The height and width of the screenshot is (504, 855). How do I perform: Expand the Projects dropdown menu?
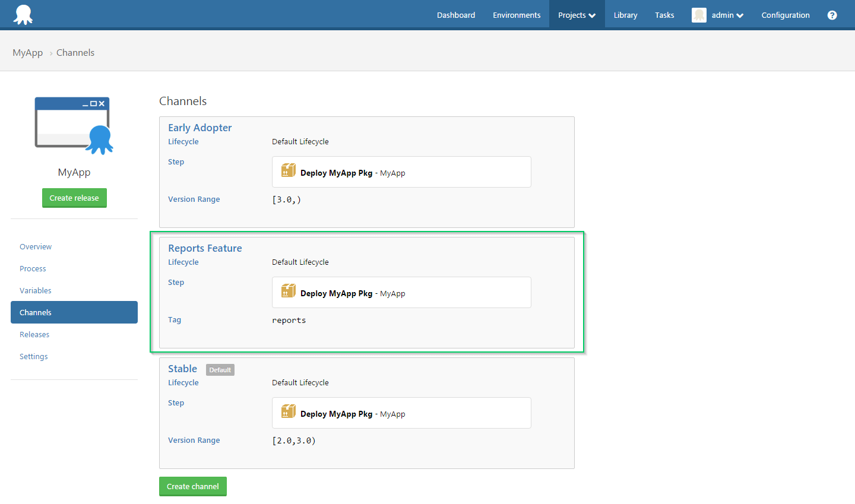coord(577,15)
